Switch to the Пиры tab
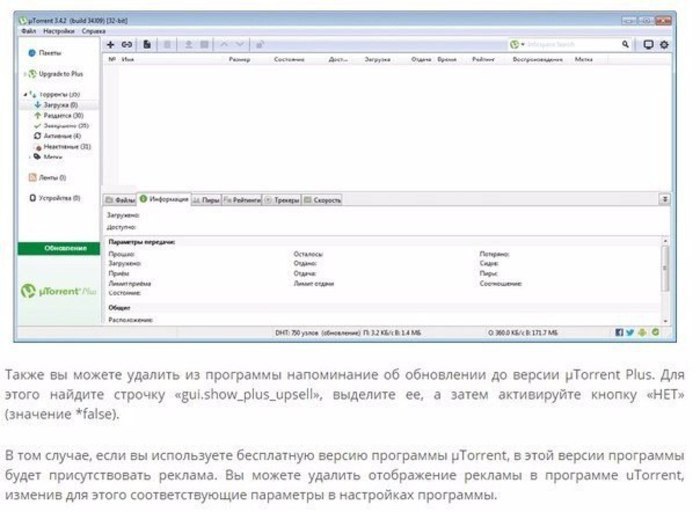Viewport: 700px width, 512px height. pos(206,200)
